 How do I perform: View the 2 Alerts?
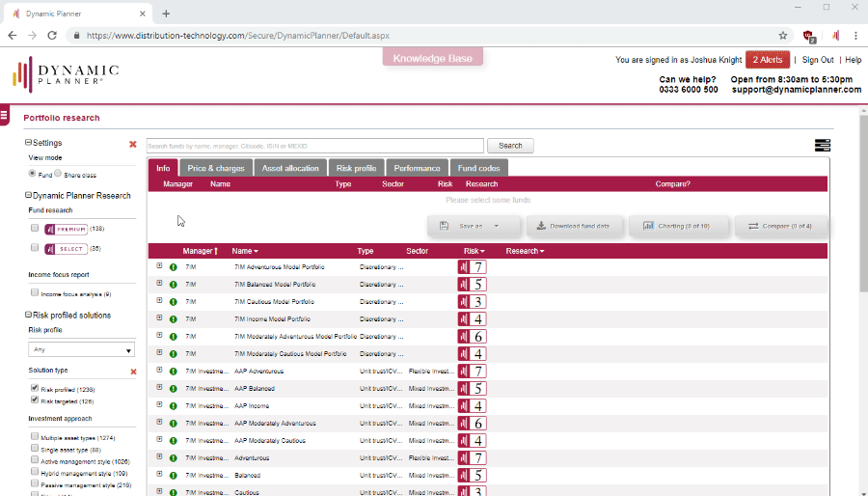(768, 60)
